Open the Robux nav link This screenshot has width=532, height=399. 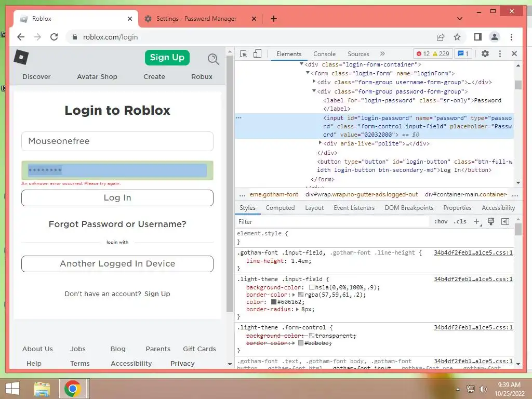(x=202, y=77)
